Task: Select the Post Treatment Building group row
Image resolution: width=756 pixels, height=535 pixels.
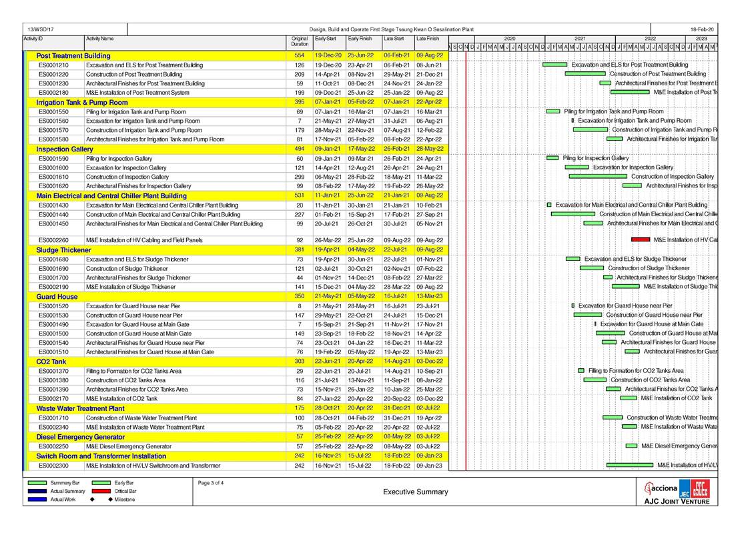Action: click(73, 56)
